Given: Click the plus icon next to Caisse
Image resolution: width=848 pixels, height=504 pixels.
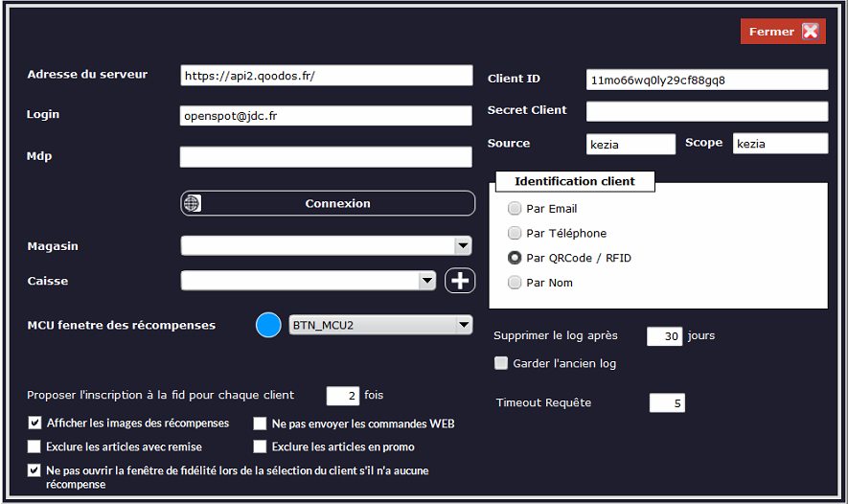Looking at the screenshot, I should [x=460, y=281].
